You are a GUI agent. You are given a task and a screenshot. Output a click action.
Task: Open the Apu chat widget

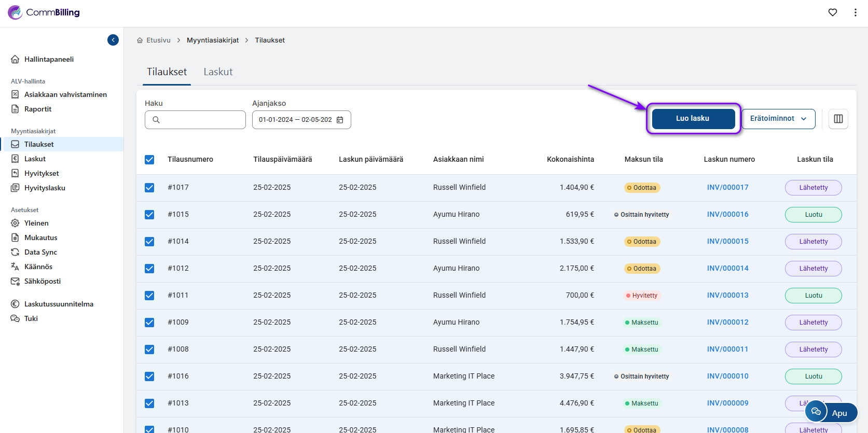(x=831, y=412)
